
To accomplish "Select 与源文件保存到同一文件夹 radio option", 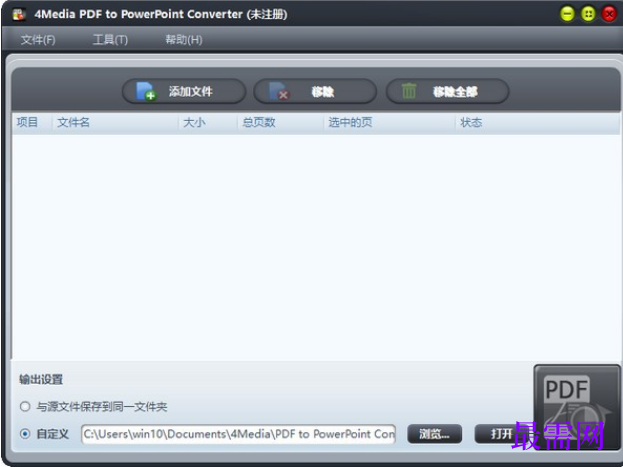I will [25, 406].
